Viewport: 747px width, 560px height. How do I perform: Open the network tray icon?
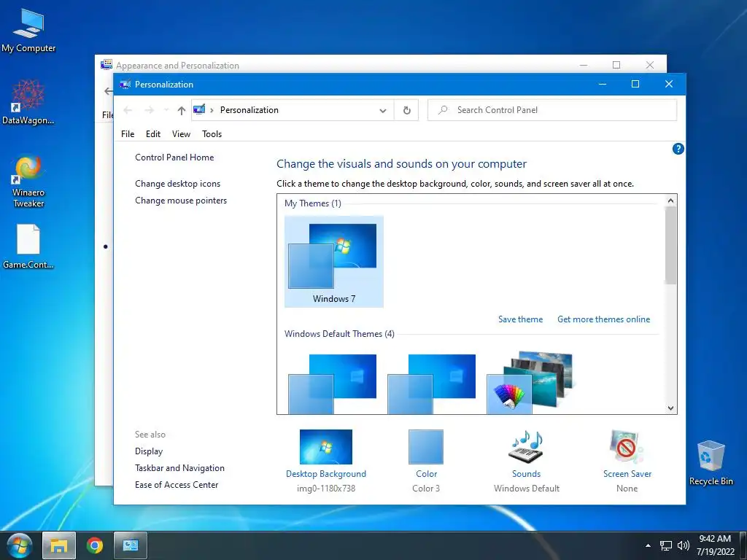665,545
